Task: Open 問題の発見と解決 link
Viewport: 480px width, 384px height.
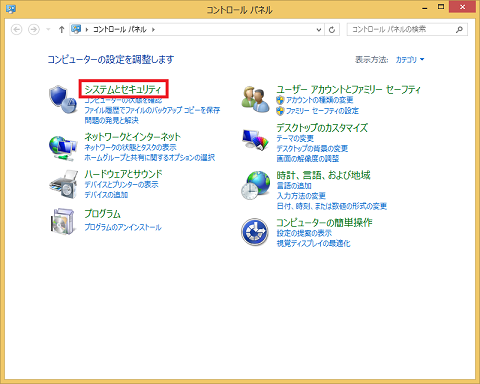Action: click(x=111, y=120)
